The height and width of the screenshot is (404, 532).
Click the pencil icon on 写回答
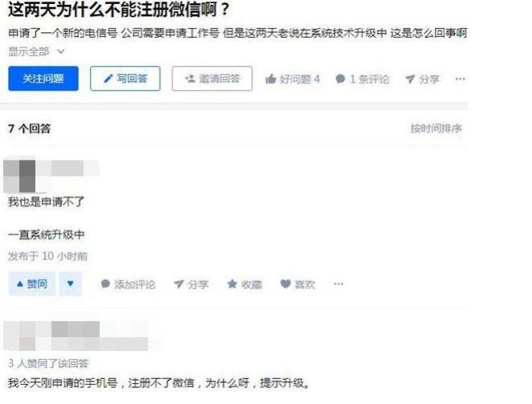pos(108,79)
